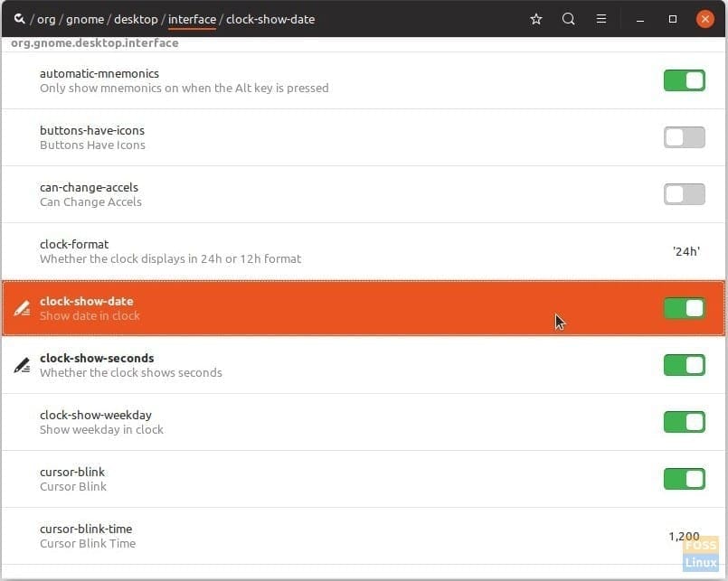Image resolution: width=728 pixels, height=581 pixels.
Task: Turn off the clock-show-date switch
Action: tap(685, 309)
